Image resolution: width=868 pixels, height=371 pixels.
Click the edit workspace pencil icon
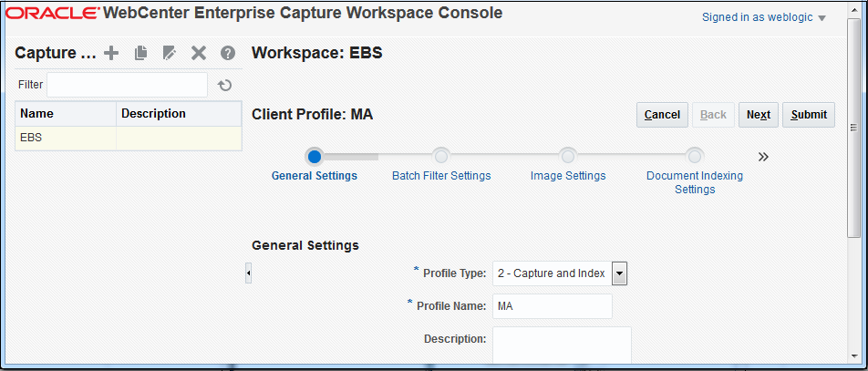(x=170, y=54)
